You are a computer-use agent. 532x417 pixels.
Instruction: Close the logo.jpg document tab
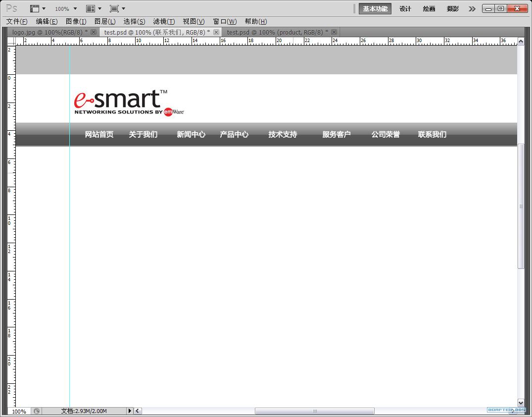[94, 32]
